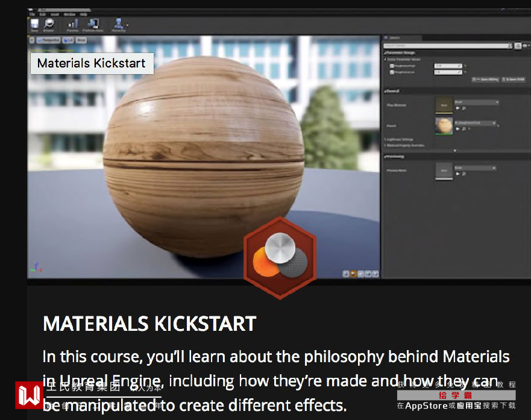Collapse the General section

pyautogui.click(x=385, y=91)
